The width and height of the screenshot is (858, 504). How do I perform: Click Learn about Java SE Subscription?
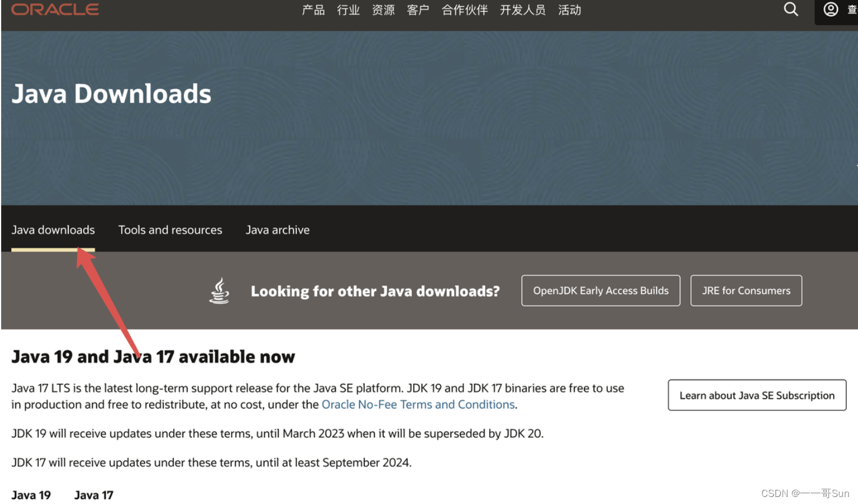click(757, 396)
